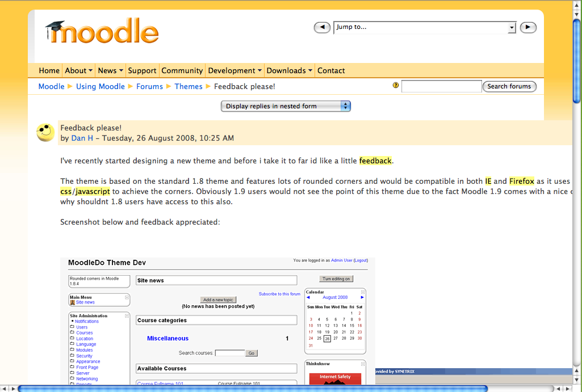This screenshot has height=392, width=582.
Task: Click the highlighted javascript glossary link
Action: [93, 191]
